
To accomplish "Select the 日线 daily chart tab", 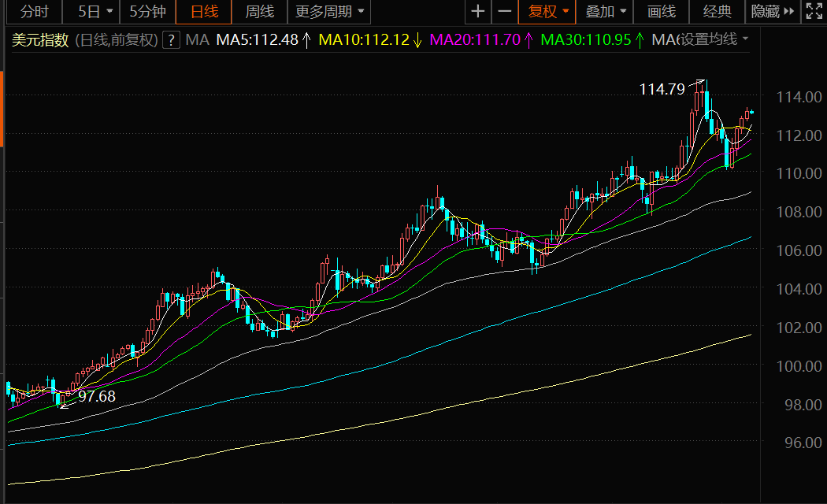I will coord(204,12).
